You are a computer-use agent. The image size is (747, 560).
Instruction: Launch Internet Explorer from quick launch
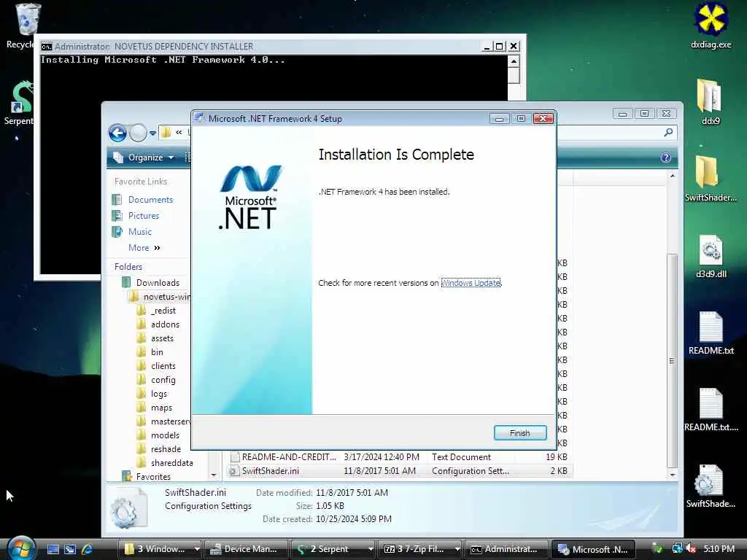(x=88, y=549)
